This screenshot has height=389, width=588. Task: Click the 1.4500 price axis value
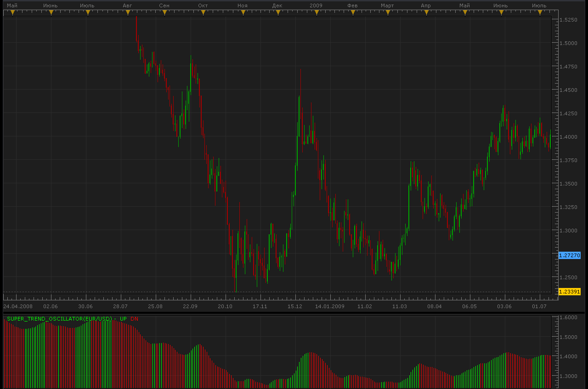point(569,90)
